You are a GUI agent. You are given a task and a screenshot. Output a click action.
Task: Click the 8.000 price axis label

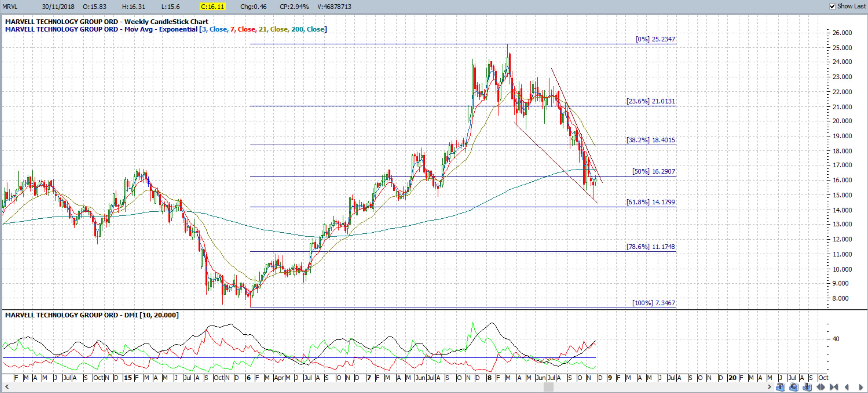(840, 299)
